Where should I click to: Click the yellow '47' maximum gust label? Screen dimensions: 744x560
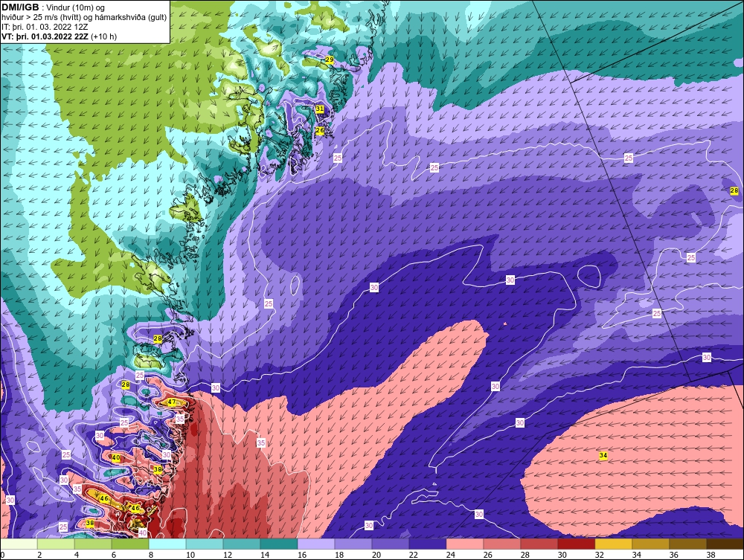[172, 402]
